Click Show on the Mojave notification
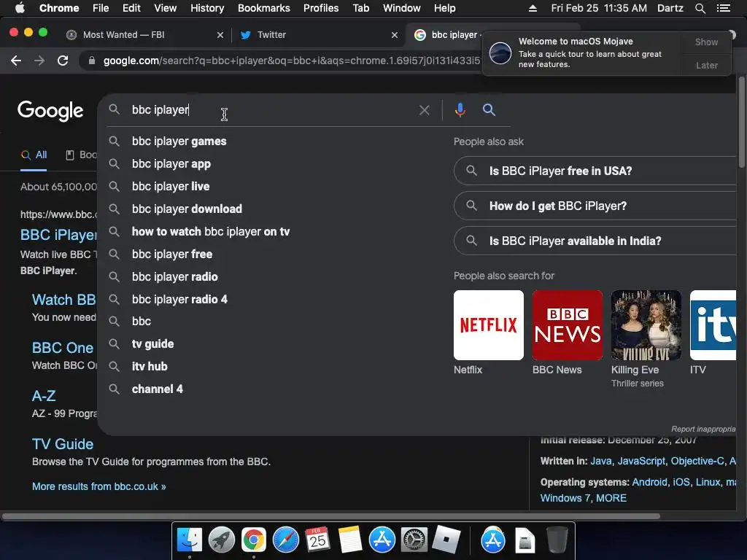The height and width of the screenshot is (560, 747). tap(706, 42)
